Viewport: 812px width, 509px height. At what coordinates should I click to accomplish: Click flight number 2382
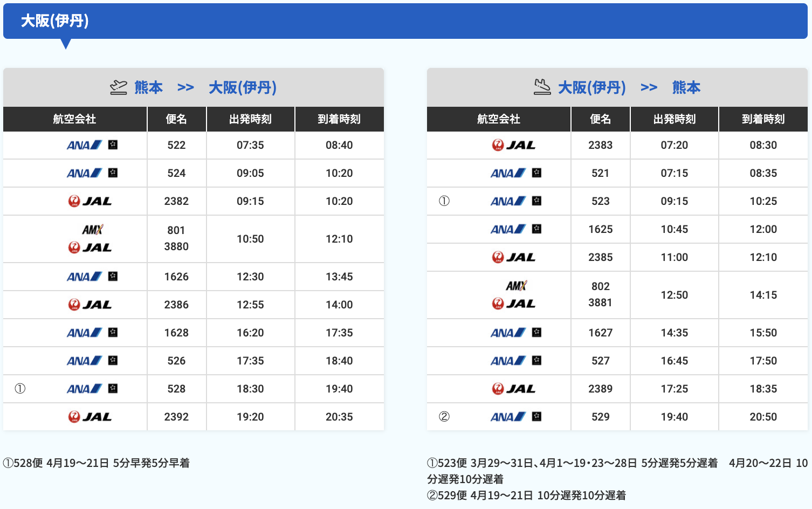point(176,201)
